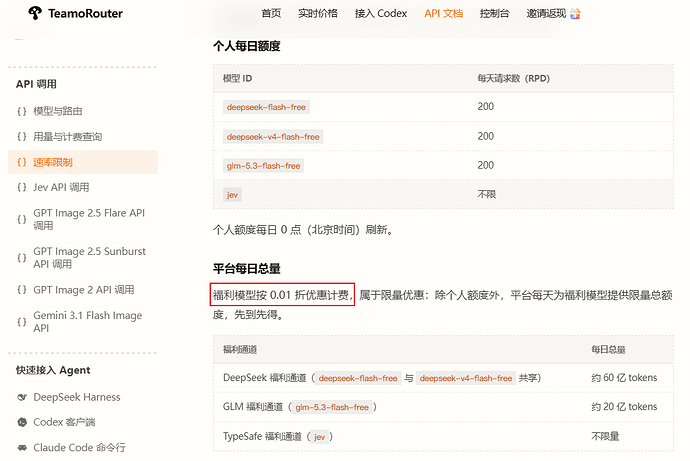Open the 接入 Codex nav item
This screenshot has height=461, width=690.
(381, 13)
